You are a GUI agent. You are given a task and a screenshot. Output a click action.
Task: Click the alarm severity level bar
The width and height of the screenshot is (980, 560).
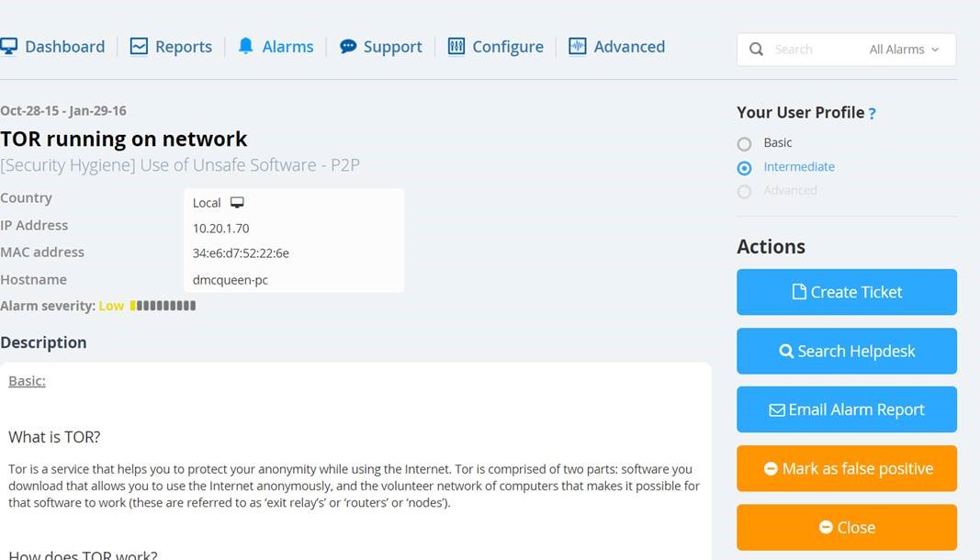pyautogui.click(x=163, y=306)
